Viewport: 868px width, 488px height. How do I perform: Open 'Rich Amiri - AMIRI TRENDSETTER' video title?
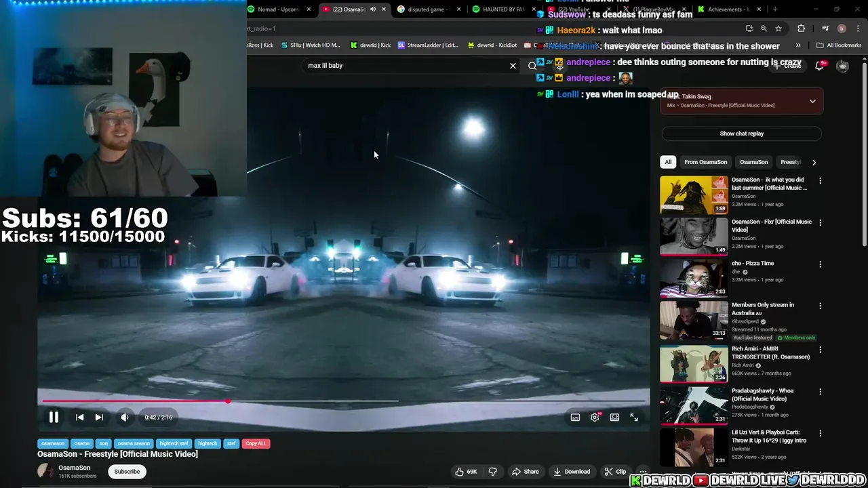770,353
